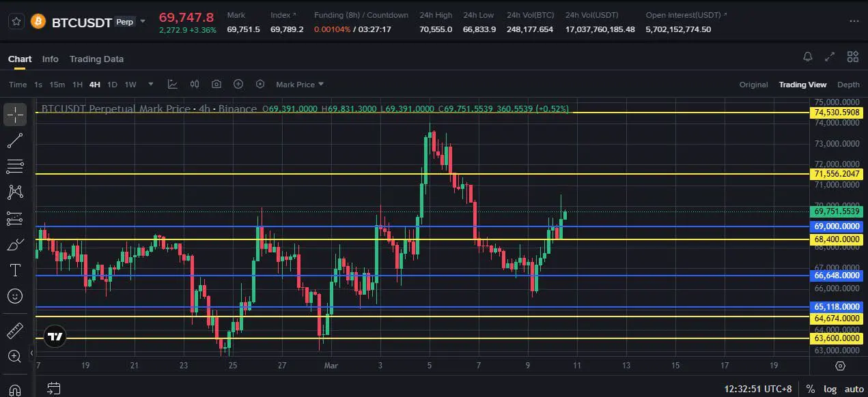Switch to the Depth chart view
Screen dimensions: 868x397
click(x=848, y=85)
